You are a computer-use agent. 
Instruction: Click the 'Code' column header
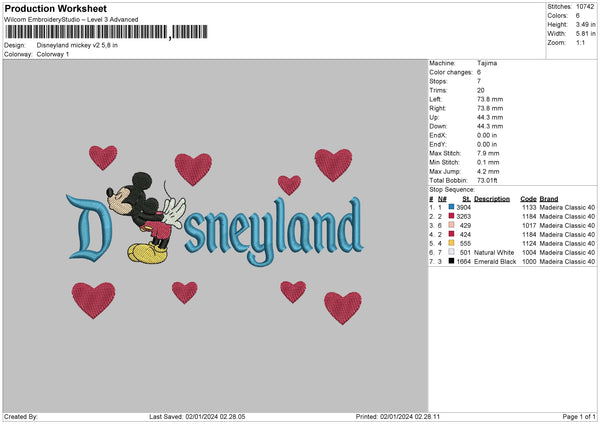click(x=528, y=199)
